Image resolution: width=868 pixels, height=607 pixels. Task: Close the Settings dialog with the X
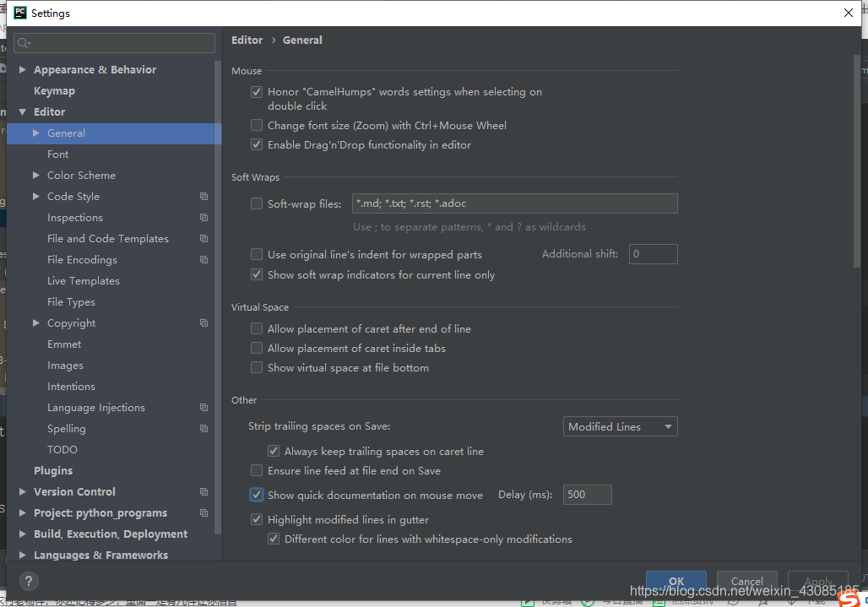click(x=848, y=13)
